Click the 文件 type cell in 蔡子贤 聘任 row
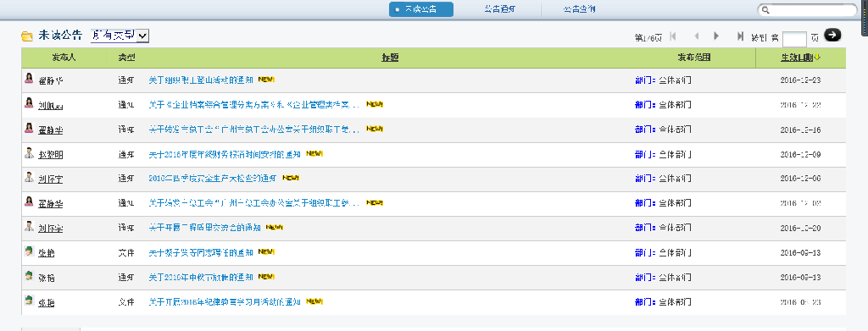The width and height of the screenshot is (868, 331). [125, 252]
